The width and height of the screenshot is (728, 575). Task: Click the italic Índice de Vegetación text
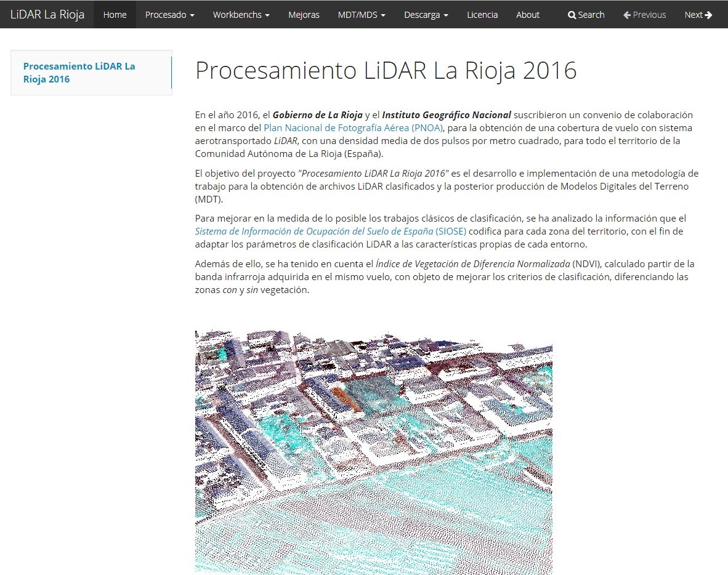click(472, 264)
